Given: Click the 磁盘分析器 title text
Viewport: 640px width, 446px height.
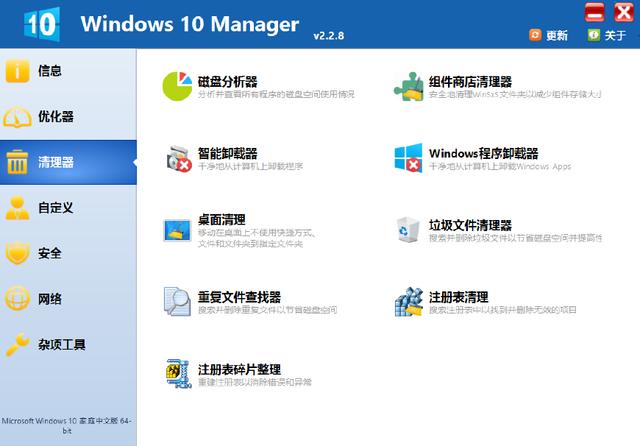Looking at the screenshot, I should pyautogui.click(x=228, y=80).
